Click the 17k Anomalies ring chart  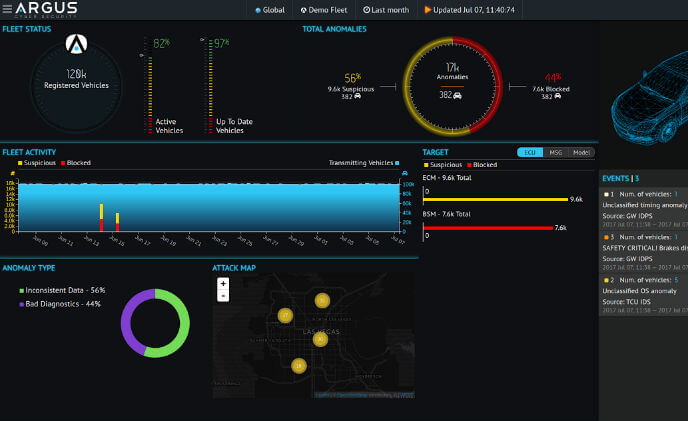coord(452,86)
